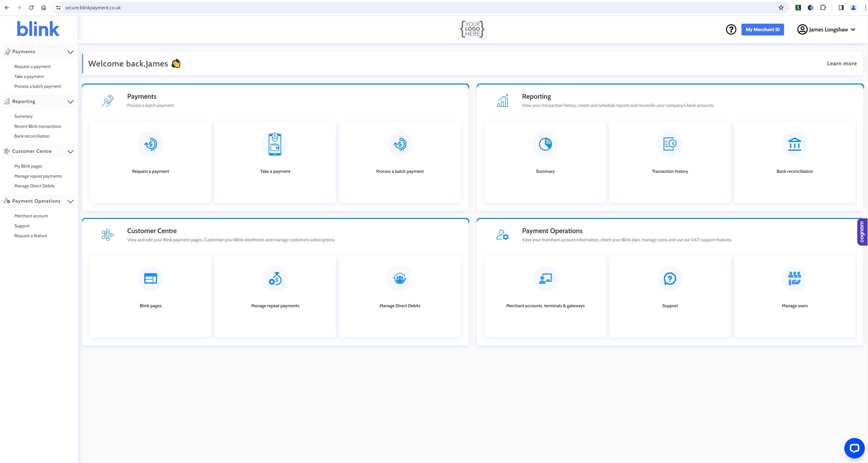Image resolution: width=868 pixels, height=463 pixels.
Task: Click the Manage users icon tile
Action: click(x=794, y=279)
